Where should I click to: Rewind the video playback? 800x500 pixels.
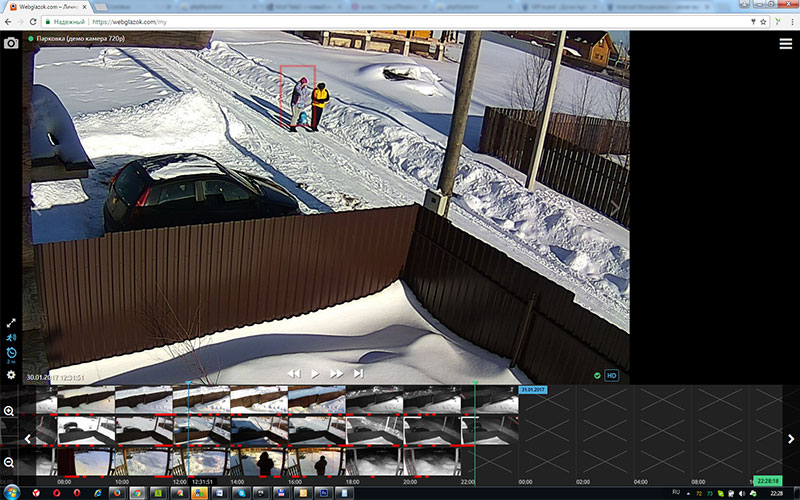tap(294, 373)
